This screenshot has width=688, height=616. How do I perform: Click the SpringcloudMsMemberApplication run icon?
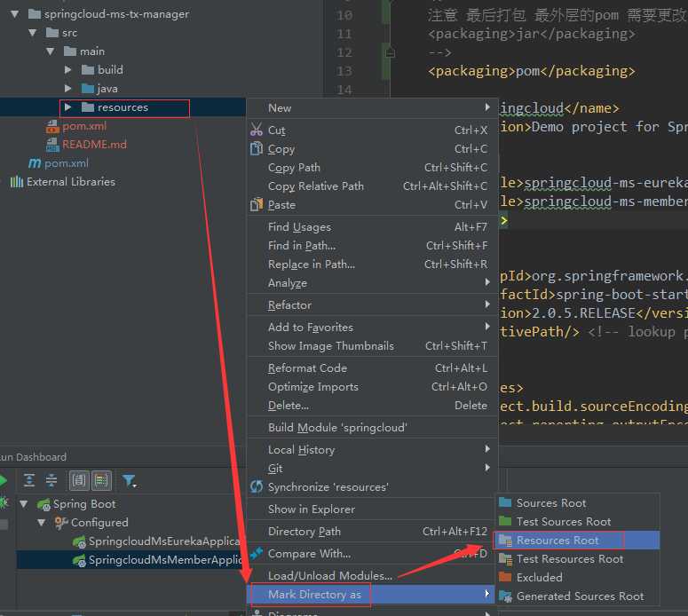[79, 560]
